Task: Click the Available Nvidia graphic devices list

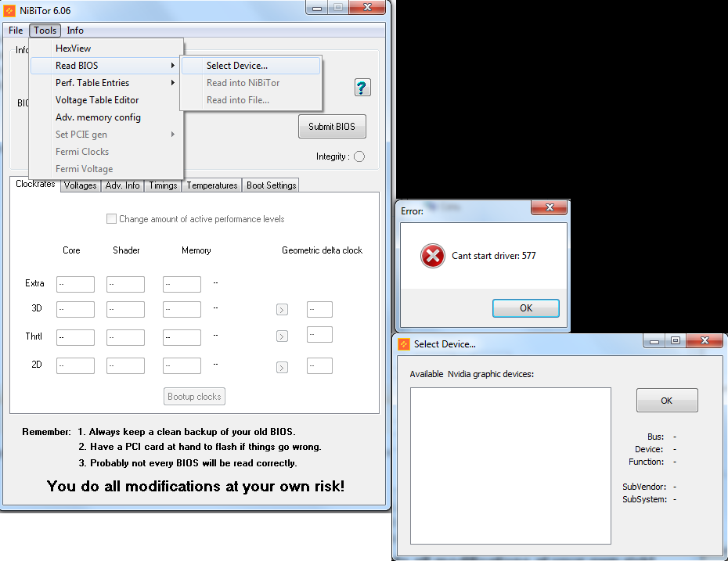Action: click(510, 466)
